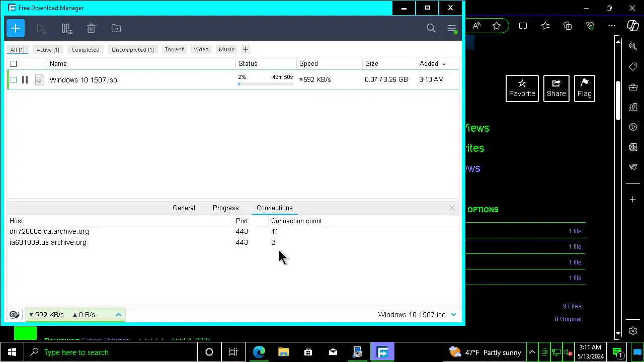The height and width of the screenshot is (362, 644).
Task: Click the pause all downloads toolbar icon
Action: click(x=67, y=29)
